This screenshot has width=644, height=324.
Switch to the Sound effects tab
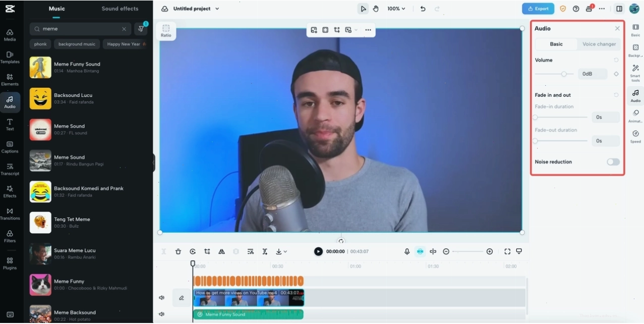[x=120, y=9]
